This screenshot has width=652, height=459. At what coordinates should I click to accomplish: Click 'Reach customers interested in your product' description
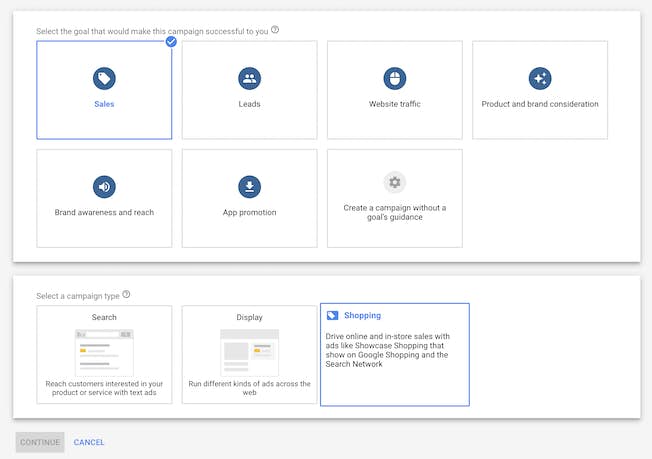pyautogui.click(x=104, y=388)
